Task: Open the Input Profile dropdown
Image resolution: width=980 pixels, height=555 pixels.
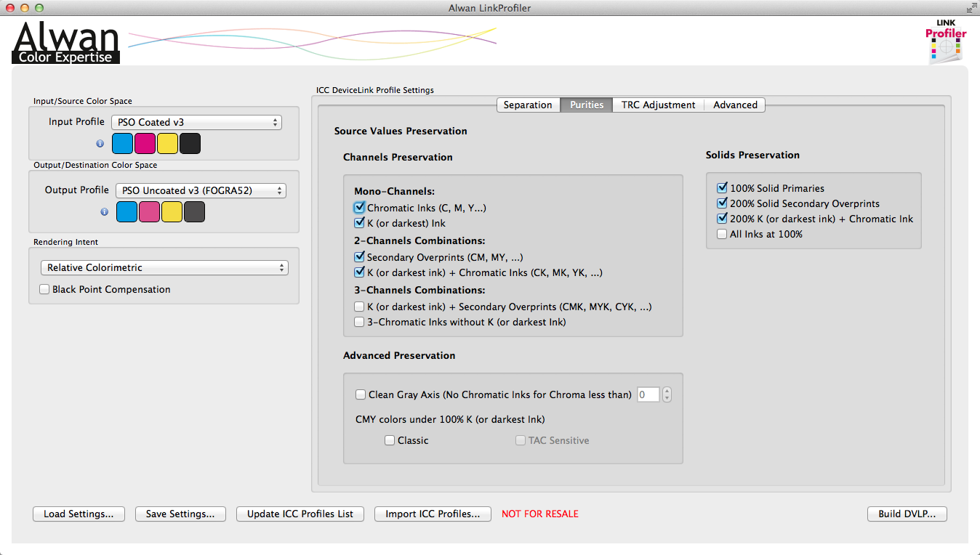Action: click(196, 122)
